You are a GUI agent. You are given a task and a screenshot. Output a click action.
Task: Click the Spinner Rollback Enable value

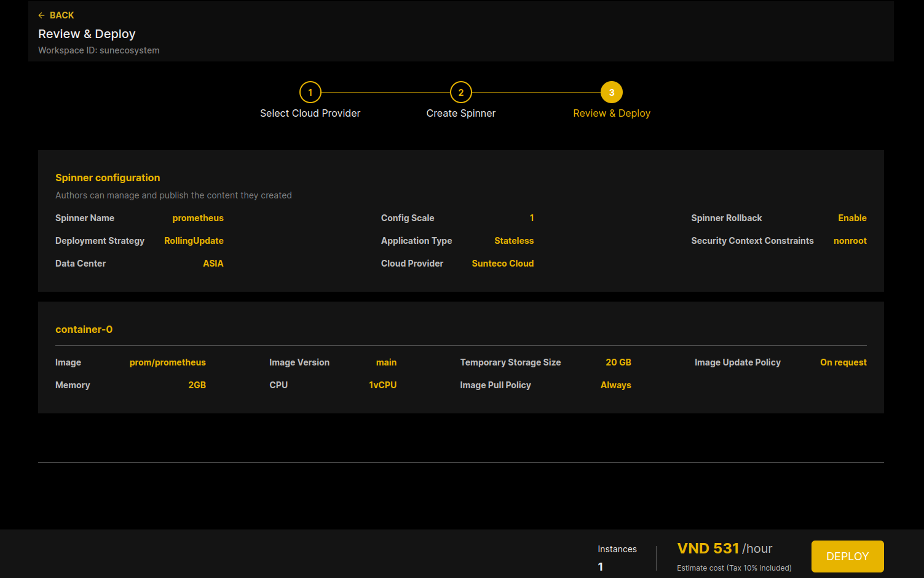click(852, 218)
